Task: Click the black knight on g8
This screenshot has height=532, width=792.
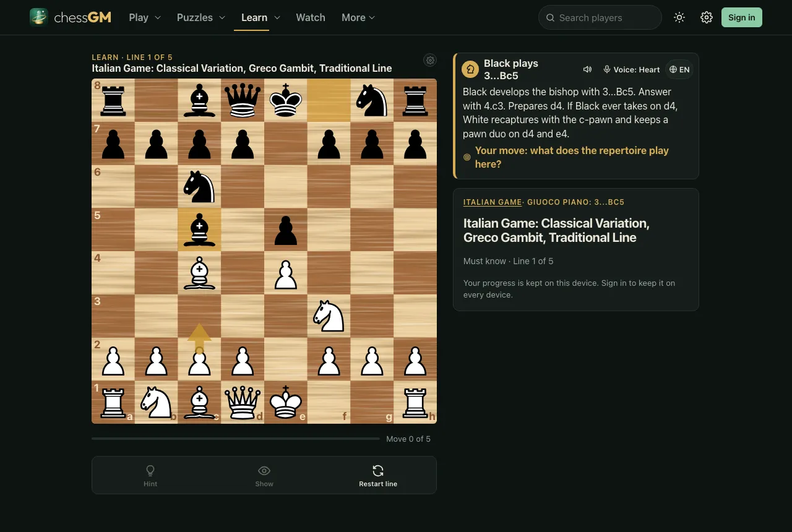Action: [372, 100]
